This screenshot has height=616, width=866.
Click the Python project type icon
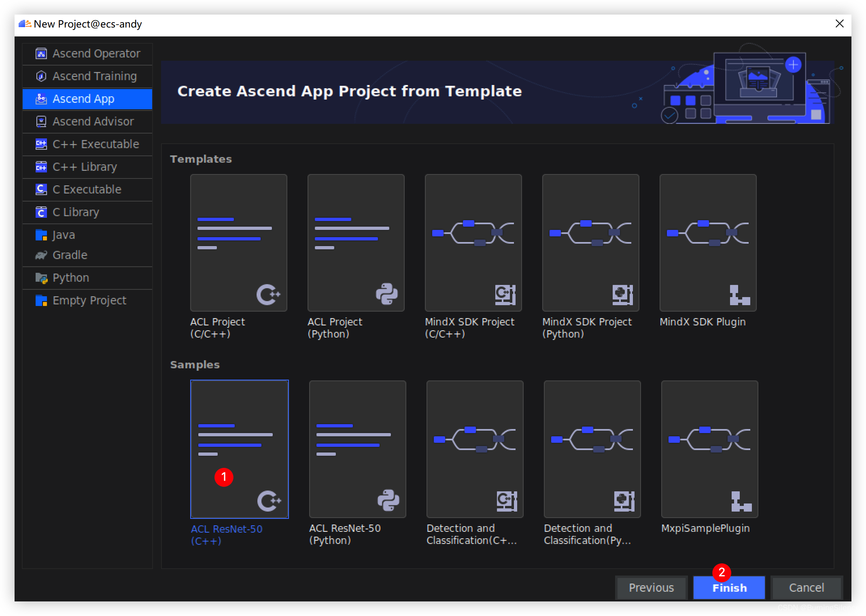[x=41, y=278]
